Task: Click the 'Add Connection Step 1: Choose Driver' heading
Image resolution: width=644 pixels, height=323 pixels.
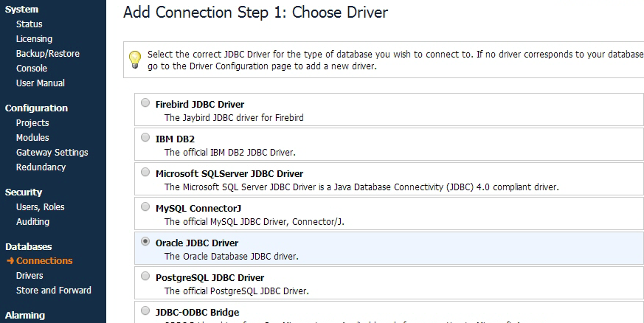Action: (x=255, y=13)
